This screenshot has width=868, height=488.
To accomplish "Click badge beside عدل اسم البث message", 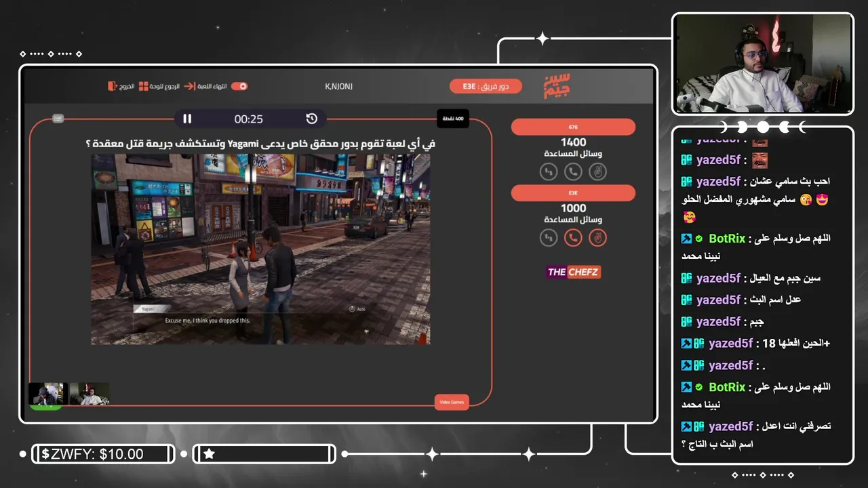I will pyautogui.click(x=686, y=300).
